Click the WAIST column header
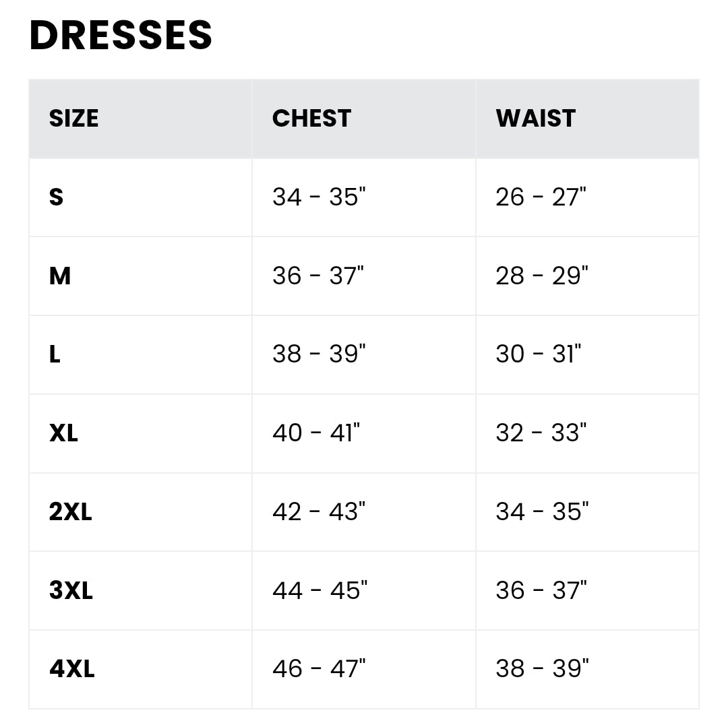 535,119
